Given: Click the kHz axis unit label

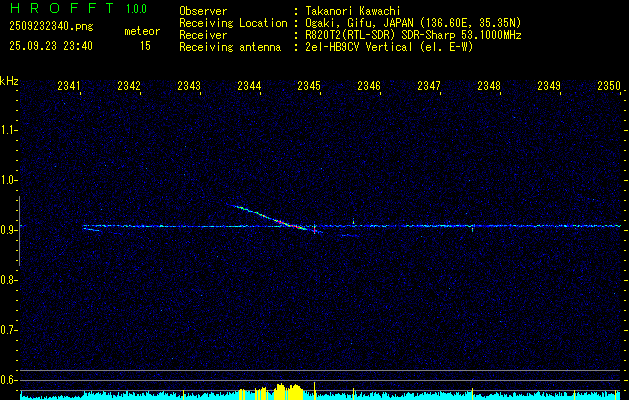Looking at the screenshot, I should coord(9,81).
